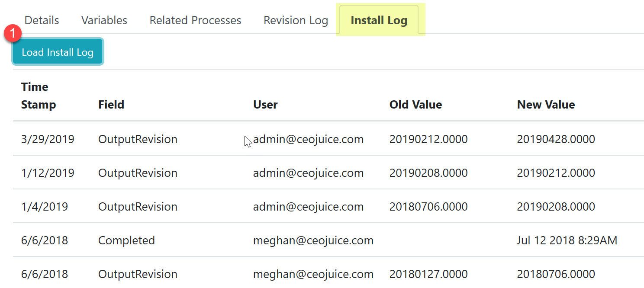Click new value 20190208.0000
644x288 pixels.
point(556,207)
